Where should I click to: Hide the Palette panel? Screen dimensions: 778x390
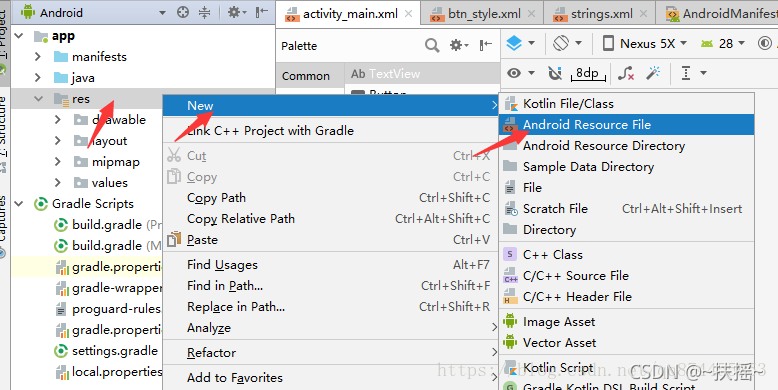[486, 46]
